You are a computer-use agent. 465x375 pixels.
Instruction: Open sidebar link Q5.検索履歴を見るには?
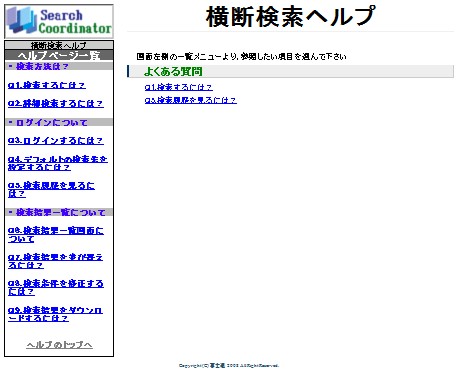51,190
